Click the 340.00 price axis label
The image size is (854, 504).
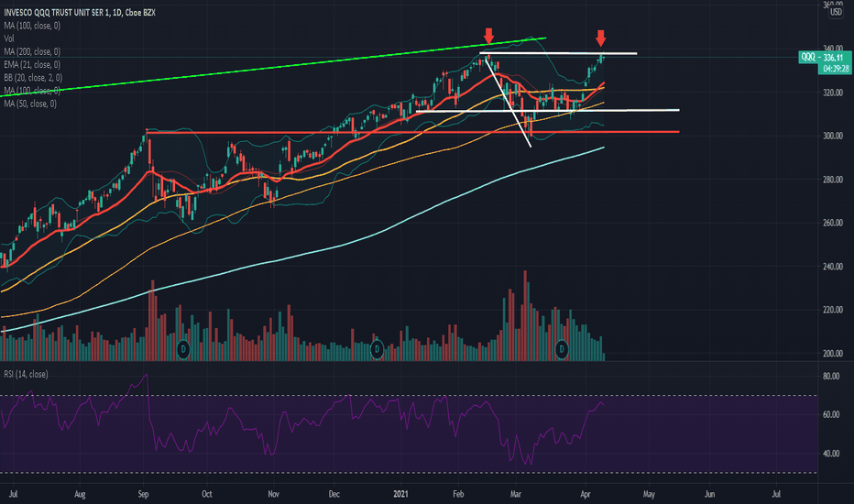(x=832, y=49)
